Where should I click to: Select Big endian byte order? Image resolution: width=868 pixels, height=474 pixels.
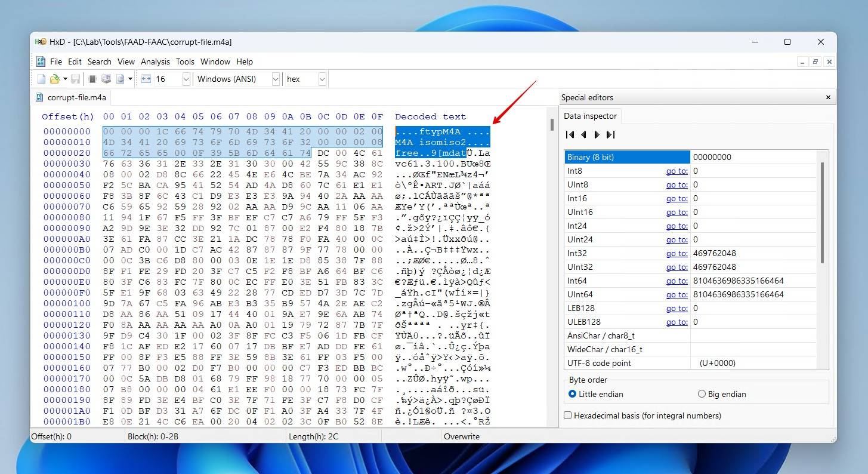702,394
